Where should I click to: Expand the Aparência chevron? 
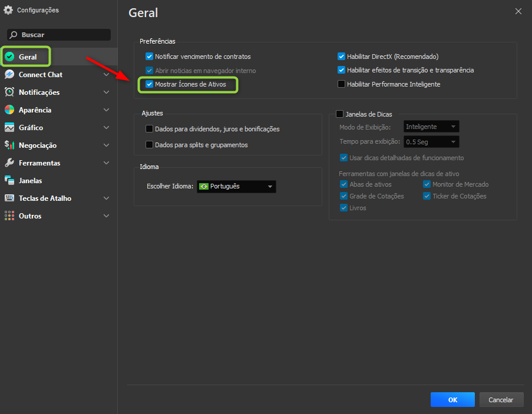pos(106,110)
